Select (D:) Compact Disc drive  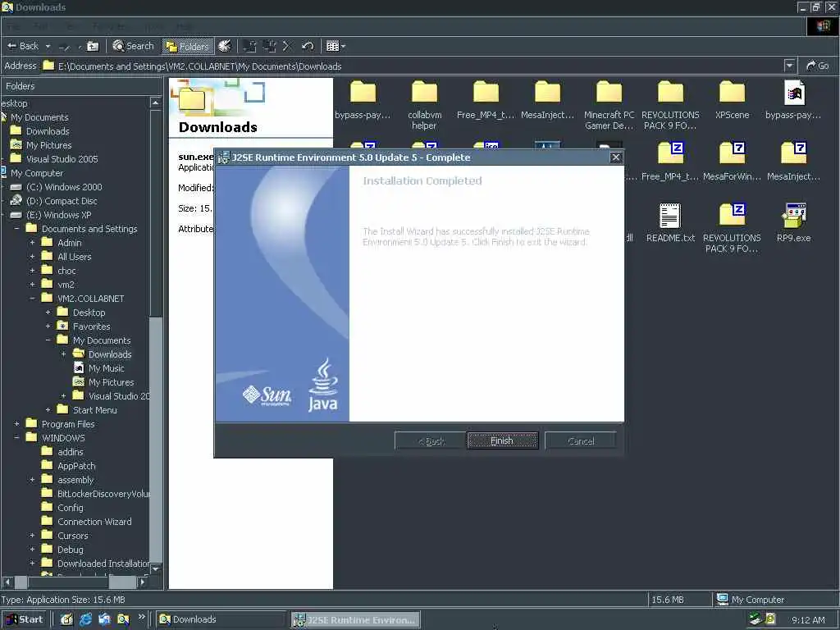(x=62, y=201)
